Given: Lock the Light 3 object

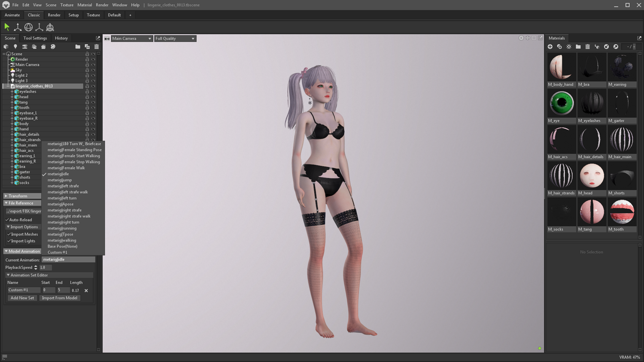Looking at the screenshot, I should click(87, 81).
